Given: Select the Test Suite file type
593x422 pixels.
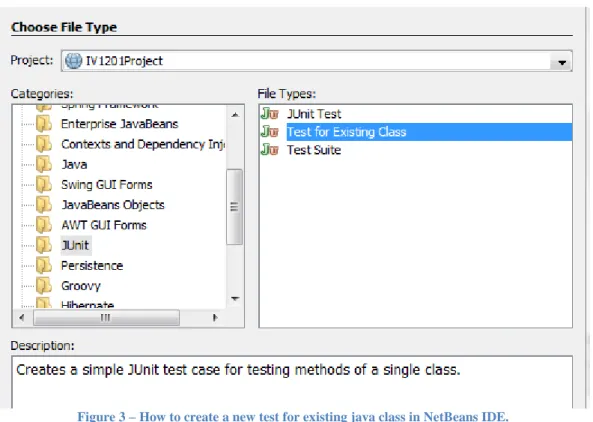Looking at the screenshot, I should point(314,150).
